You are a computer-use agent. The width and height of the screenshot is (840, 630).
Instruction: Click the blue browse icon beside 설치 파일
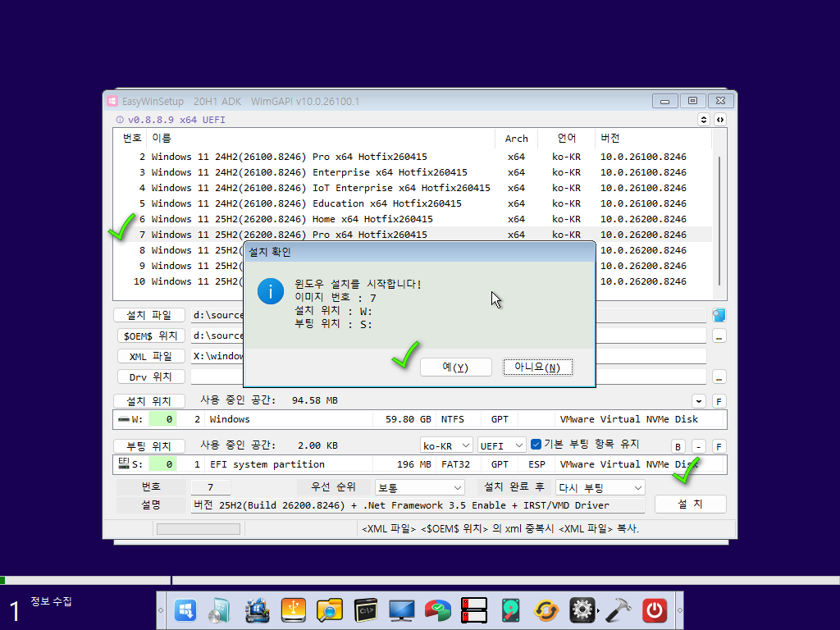tap(719, 315)
